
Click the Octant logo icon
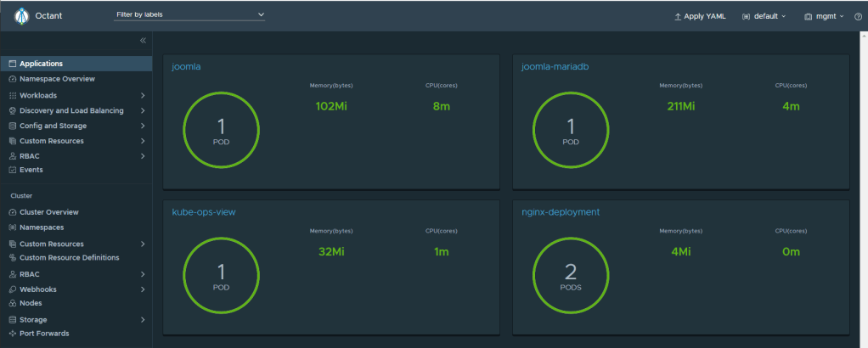point(21,16)
